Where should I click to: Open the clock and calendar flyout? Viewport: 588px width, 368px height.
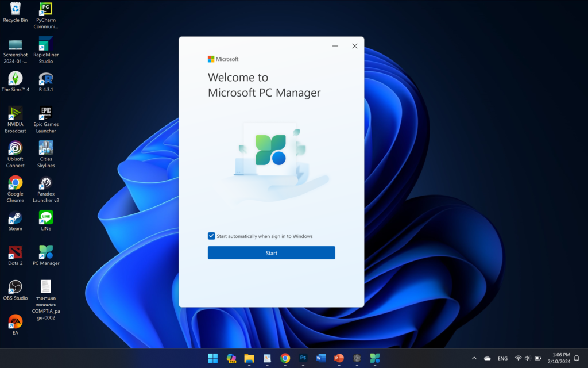tap(559, 358)
